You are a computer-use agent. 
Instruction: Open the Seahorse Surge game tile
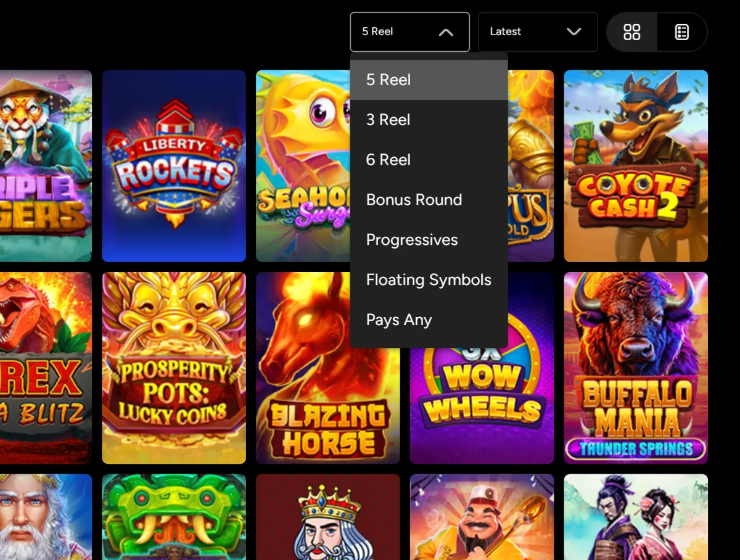tap(303, 166)
